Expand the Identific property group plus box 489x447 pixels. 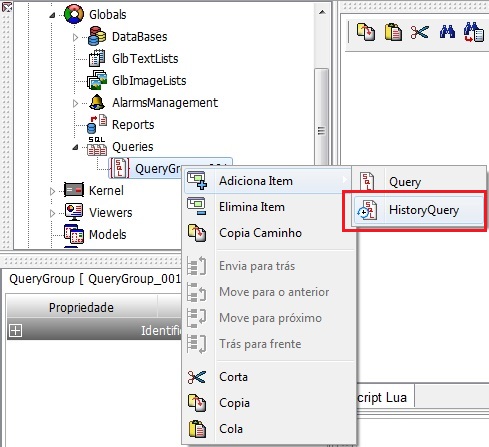(16, 331)
